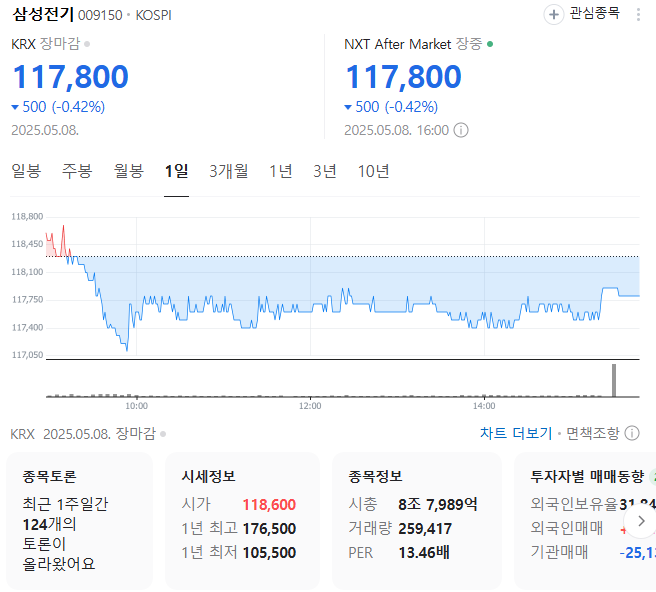Click the 기관매매 row label
The width and height of the screenshot is (656, 592).
pos(560,552)
